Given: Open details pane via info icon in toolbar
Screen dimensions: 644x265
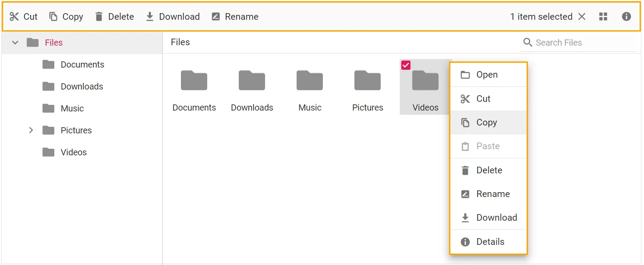Looking at the screenshot, I should (626, 17).
